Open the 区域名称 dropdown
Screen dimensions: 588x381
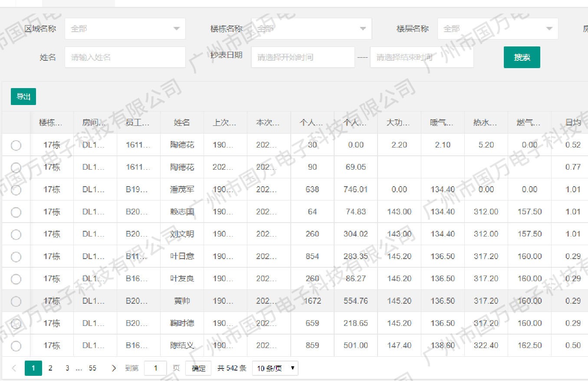click(x=125, y=29)
